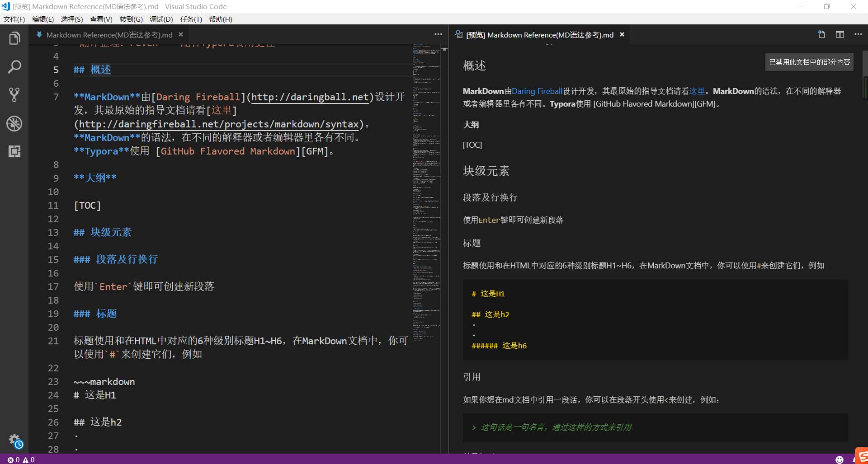Open the editor more actions ellipsis menu
The image size is (868, 464).
[438, 34]
